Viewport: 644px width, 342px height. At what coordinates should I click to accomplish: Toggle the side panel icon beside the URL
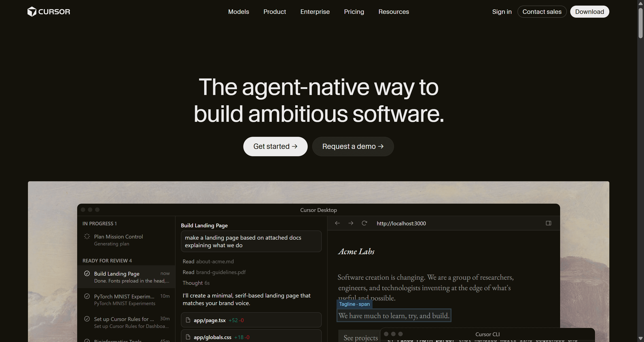[549, 223]
